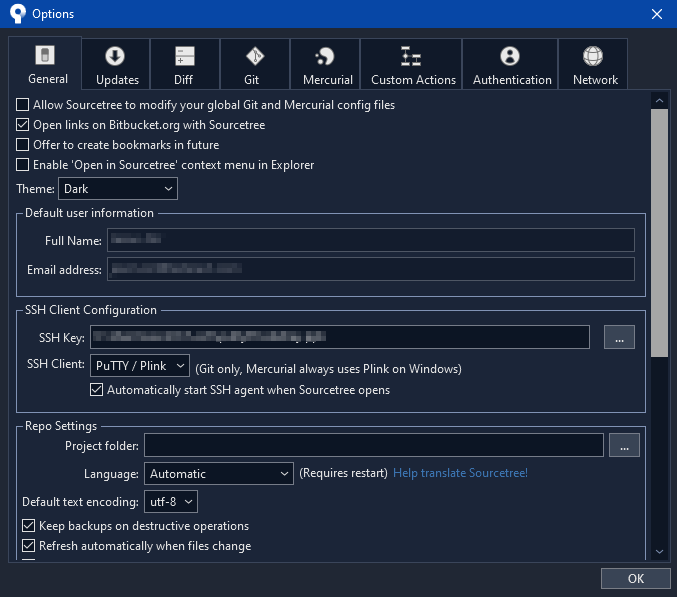Click the Sourcetree logo in title bar
This screenshot has height=597, width=677.
[x=17, y=13]
